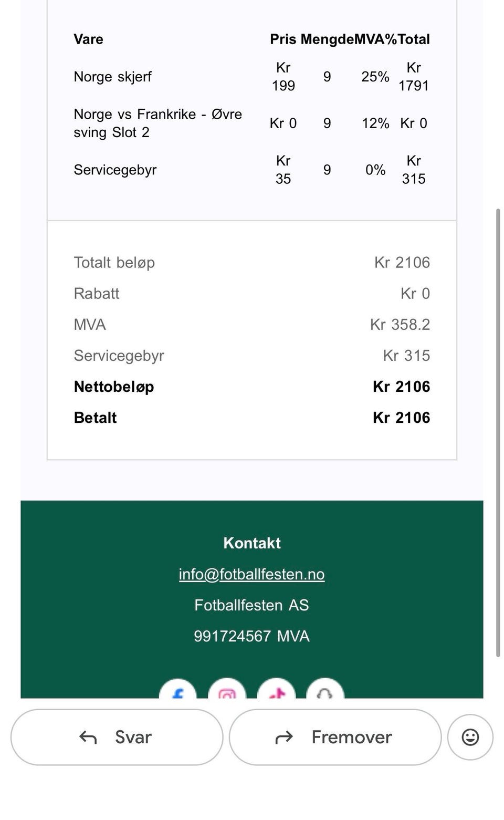
Task: Click the reply arrow icon in Svar
Action: coord(88,738)
